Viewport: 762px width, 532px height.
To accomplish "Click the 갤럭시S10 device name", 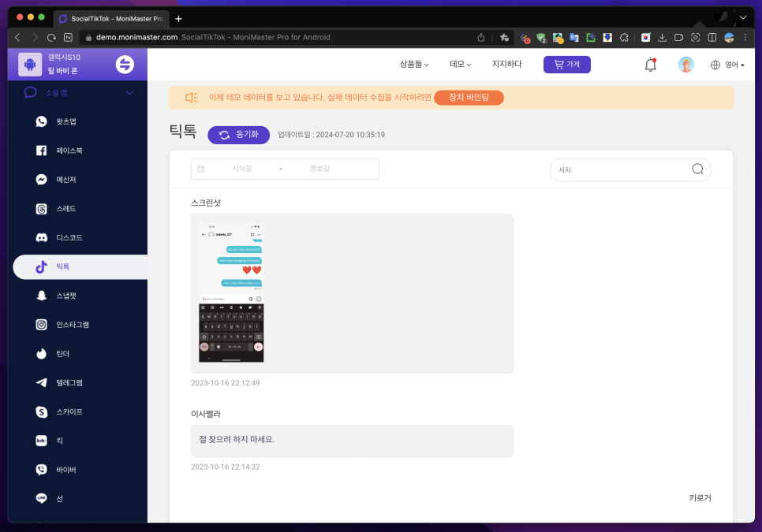I will (64, 58).
